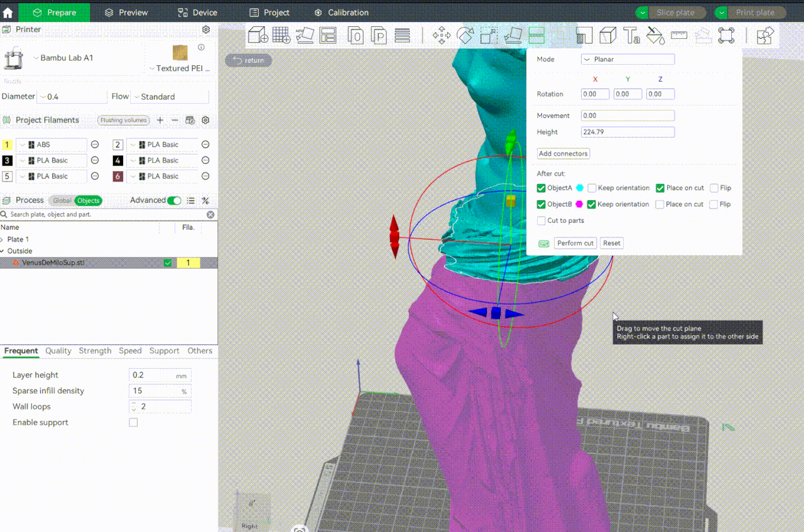
Task: Select the Move tool
Action: point(442,35)
